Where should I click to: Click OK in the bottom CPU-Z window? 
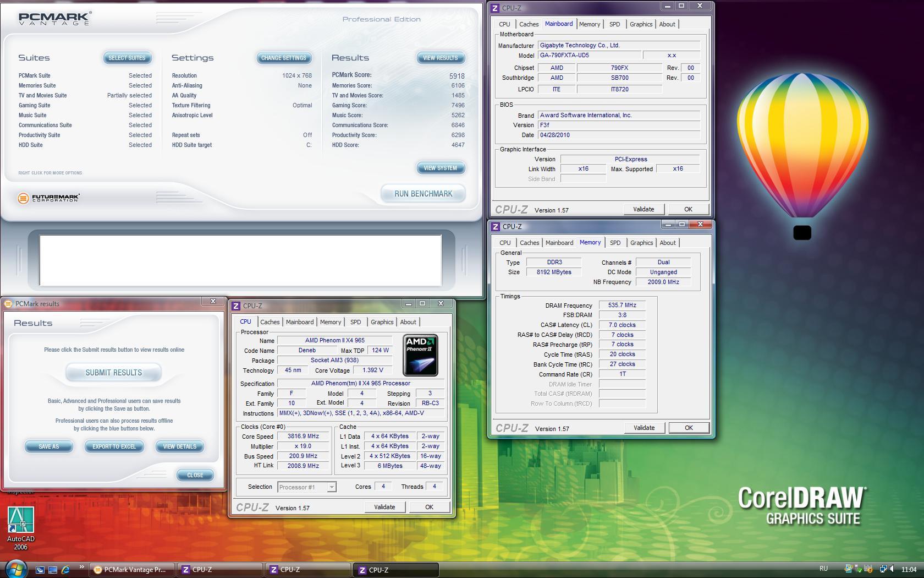pos(429,507)
